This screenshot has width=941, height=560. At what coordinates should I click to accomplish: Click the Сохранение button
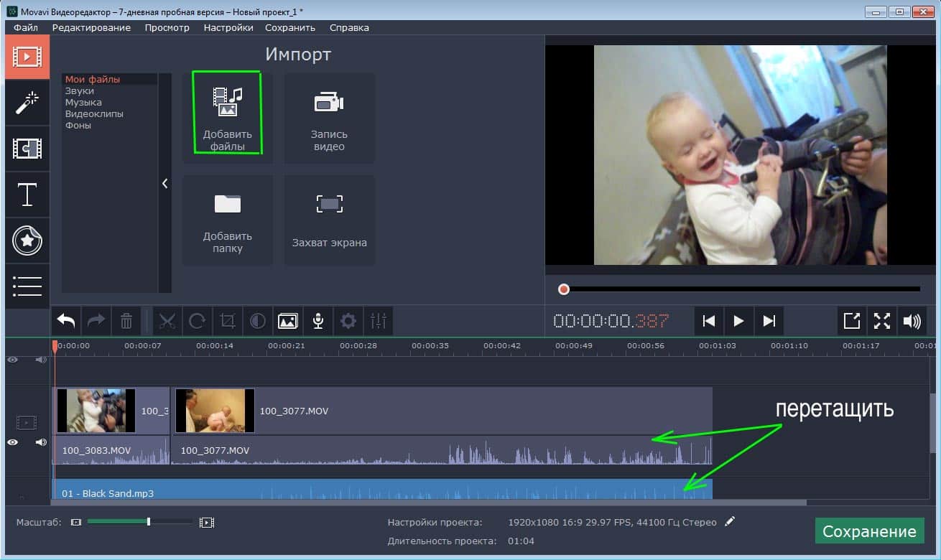point(869,531)
